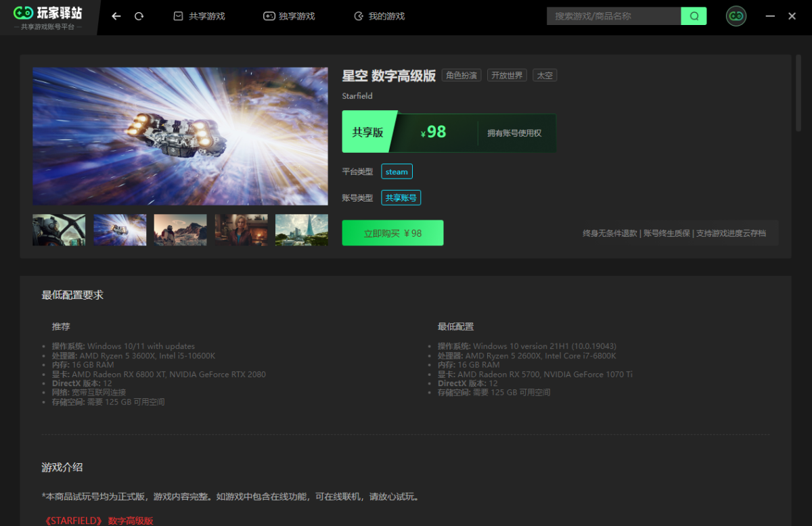
Task: Click the 开放世界 genre tag
Action: coord(507,75)
